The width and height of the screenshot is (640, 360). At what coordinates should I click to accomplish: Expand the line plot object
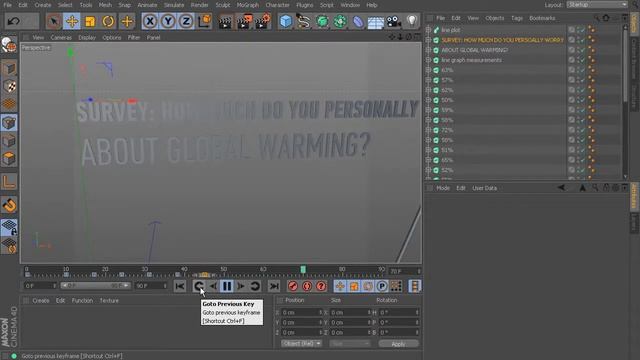tap(428, 30)
